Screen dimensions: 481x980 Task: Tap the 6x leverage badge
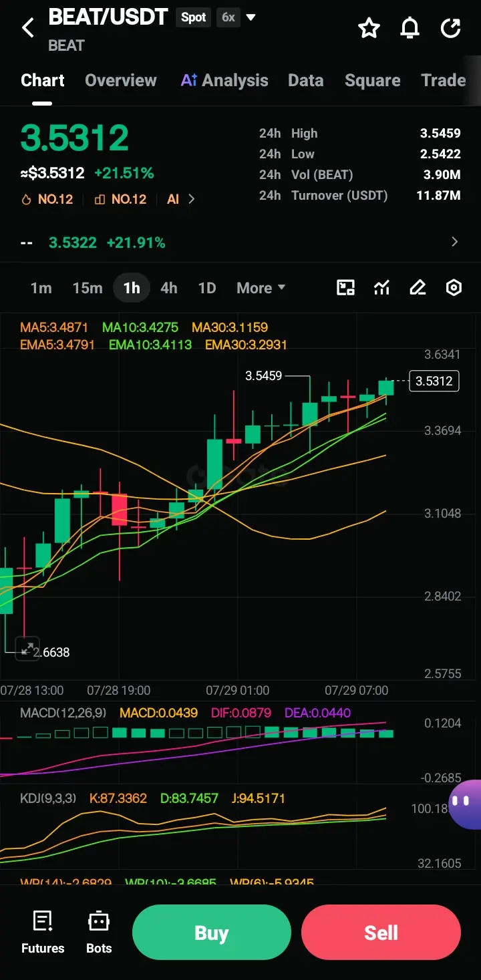pos(228,17)
